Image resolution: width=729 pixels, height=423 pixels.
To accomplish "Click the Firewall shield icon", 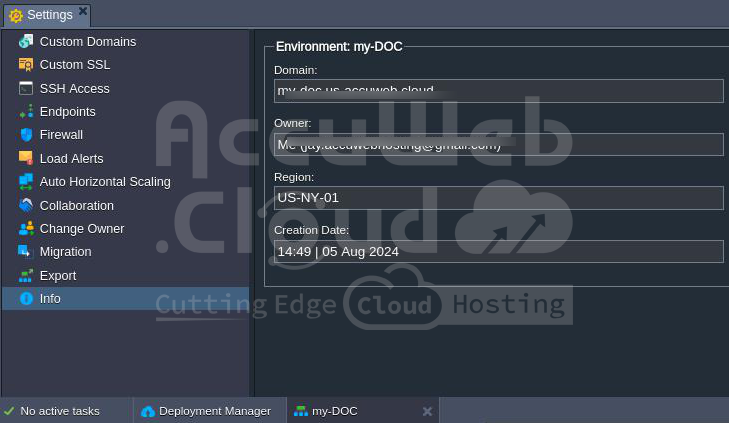I will click(x=26, y=135).
